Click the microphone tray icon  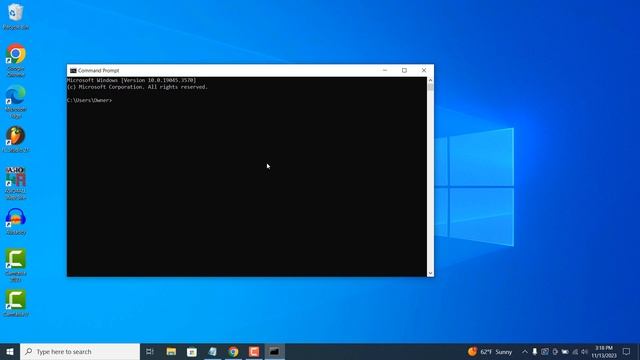(535, 351)
